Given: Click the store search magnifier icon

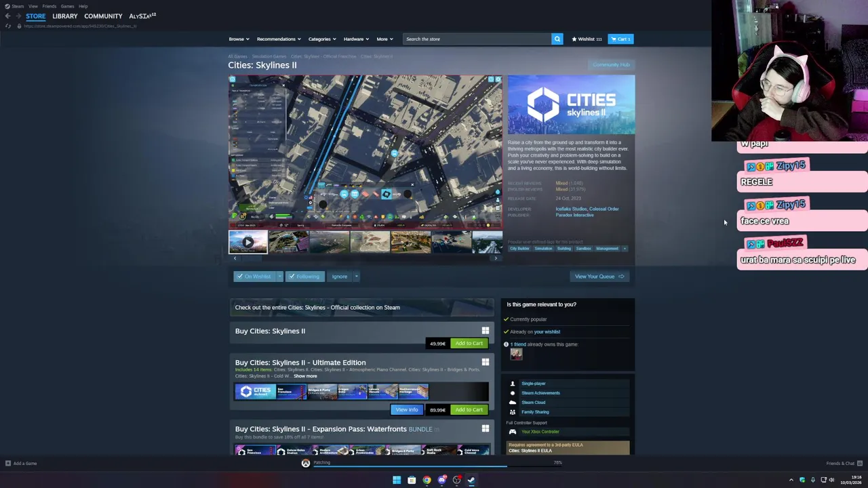Looking at the screenshot, I should pyautogui.click(x=557, y=39).
